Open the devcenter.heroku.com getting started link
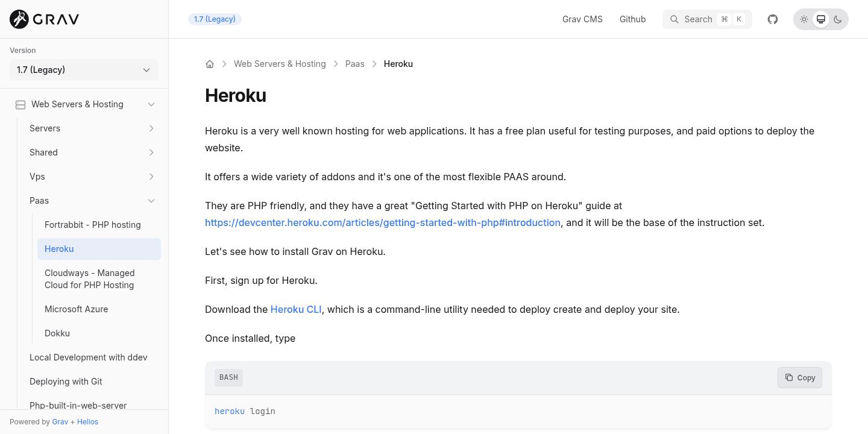Image resolution: width=868 pixels, height=434 pixels. (383, 222)
